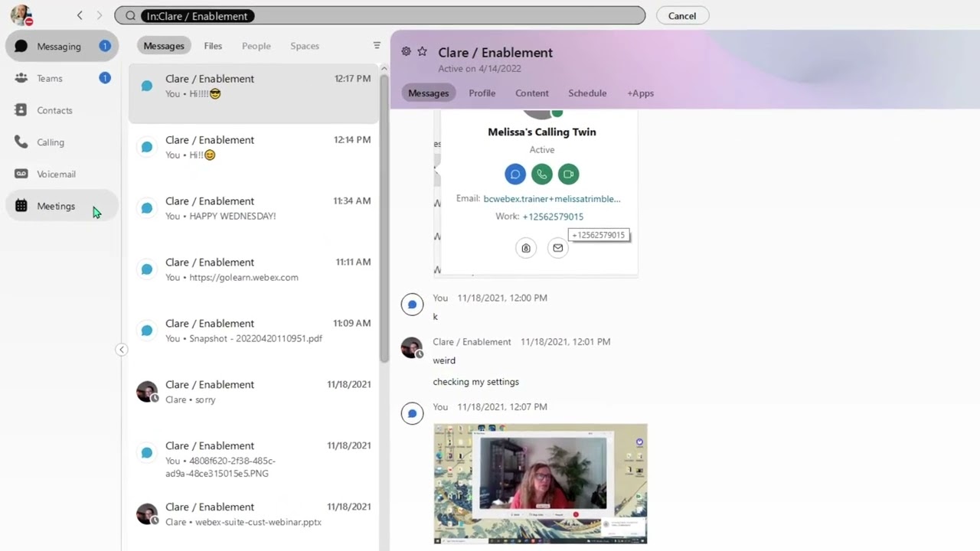Open the search filter options icon
This screenshot has height=551, width=980.
pyautogui.click(x=377, y=46)
